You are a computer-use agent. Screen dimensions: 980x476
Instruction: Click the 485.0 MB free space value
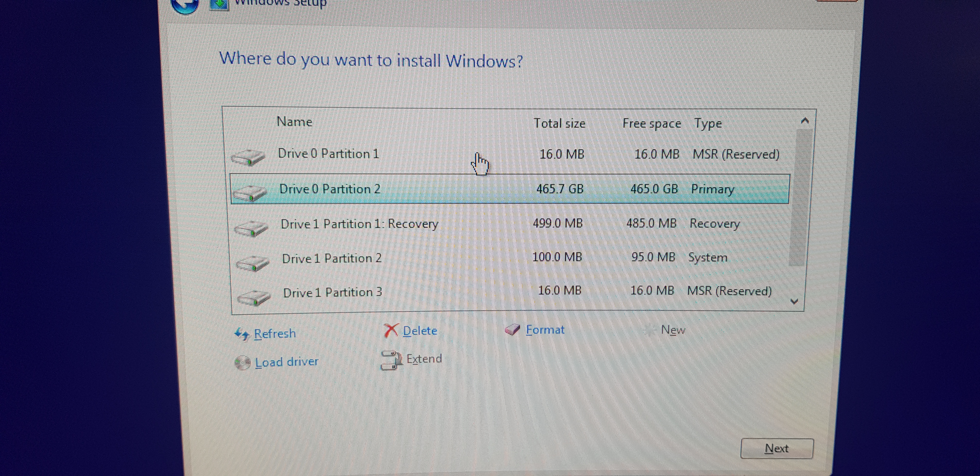click(x=651, y=223)
